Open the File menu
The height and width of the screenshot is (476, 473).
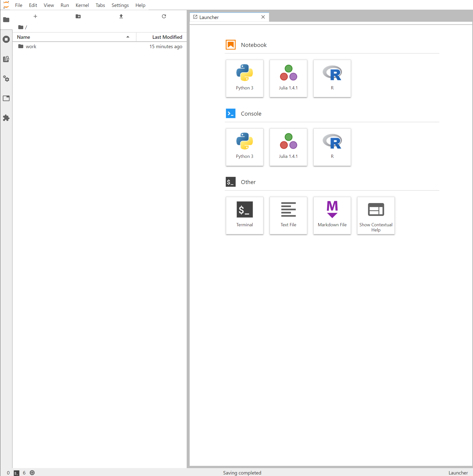click(19, 5)
